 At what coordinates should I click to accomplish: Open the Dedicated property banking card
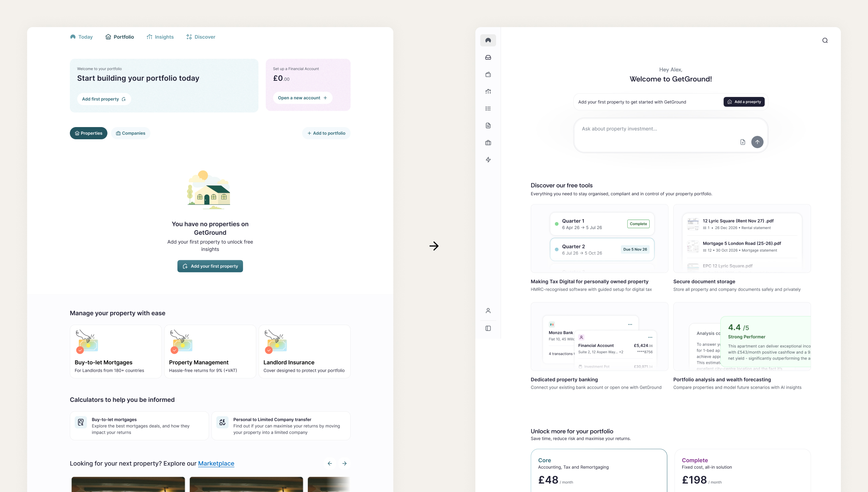click(x=599, y=346)
